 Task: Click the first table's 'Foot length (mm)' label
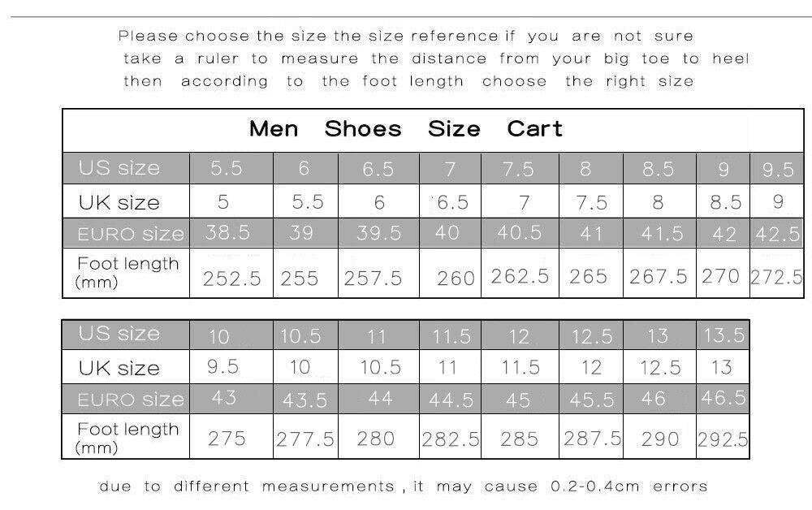pos(127,273)
